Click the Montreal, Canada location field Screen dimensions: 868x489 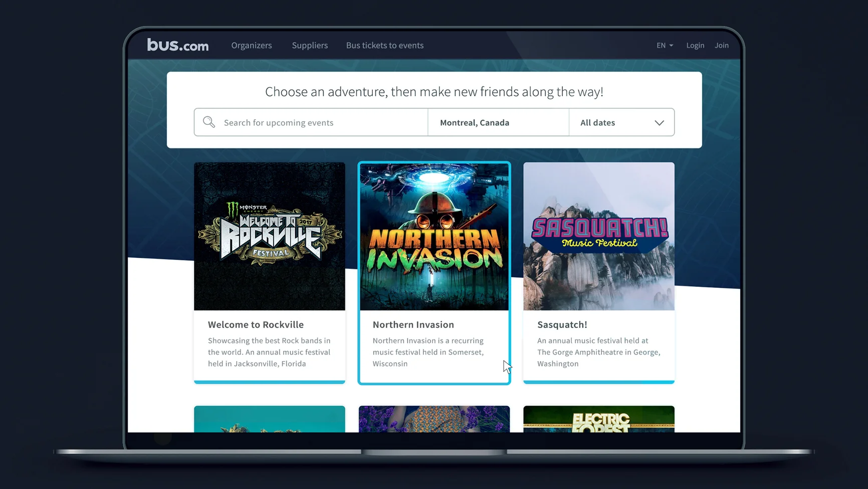(499, 122)
